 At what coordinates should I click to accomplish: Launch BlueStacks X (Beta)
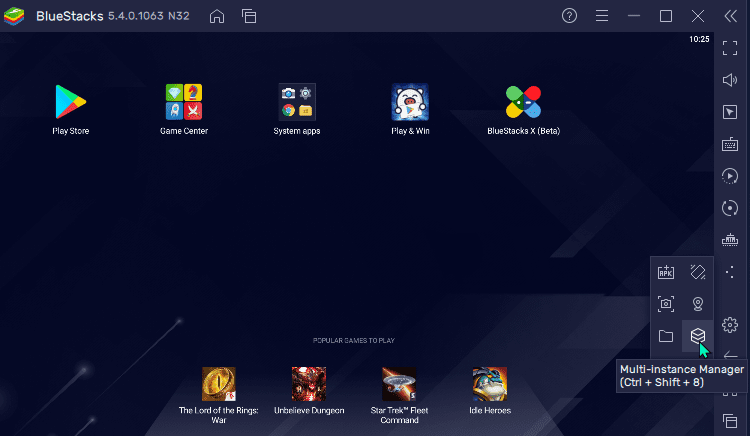(523, 101)
